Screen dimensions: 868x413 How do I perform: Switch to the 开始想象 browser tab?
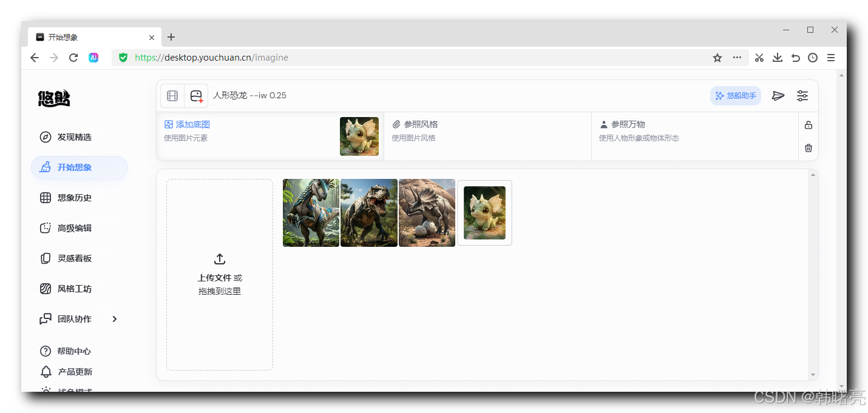click(95, 37)
